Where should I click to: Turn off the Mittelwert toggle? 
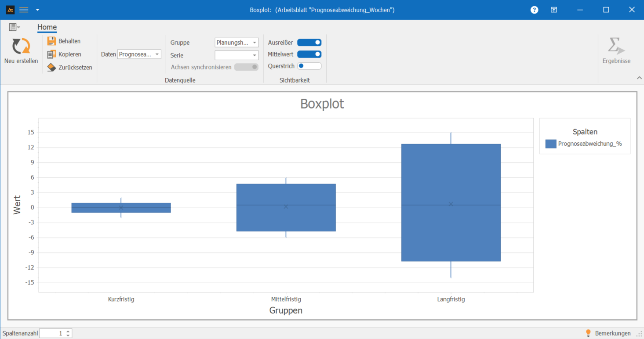pyautogui.click(x=309, y=54)
